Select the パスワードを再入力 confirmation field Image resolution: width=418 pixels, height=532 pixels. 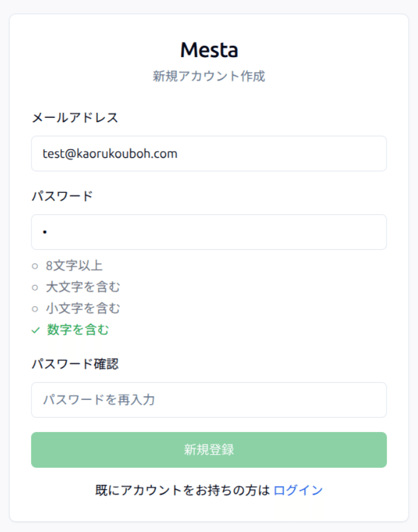pyautogui.click(x=208, y=400)
